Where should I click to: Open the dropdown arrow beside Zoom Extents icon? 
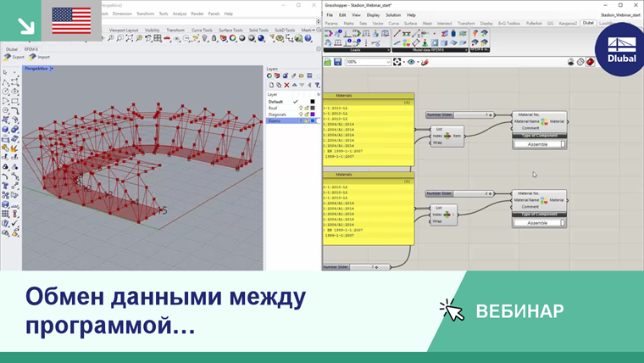pyautogui.click(x=403, y=62)
